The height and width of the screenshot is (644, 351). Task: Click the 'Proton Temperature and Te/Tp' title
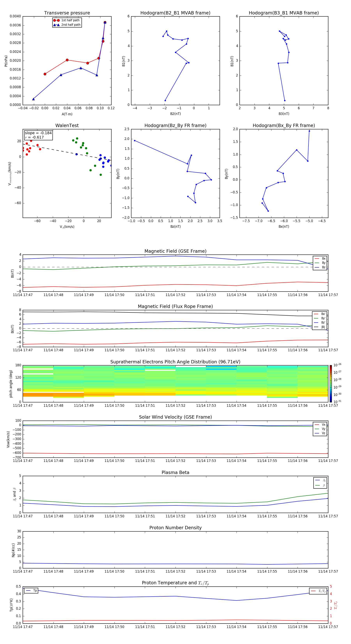pyautogui.click(x=175, y=583)
